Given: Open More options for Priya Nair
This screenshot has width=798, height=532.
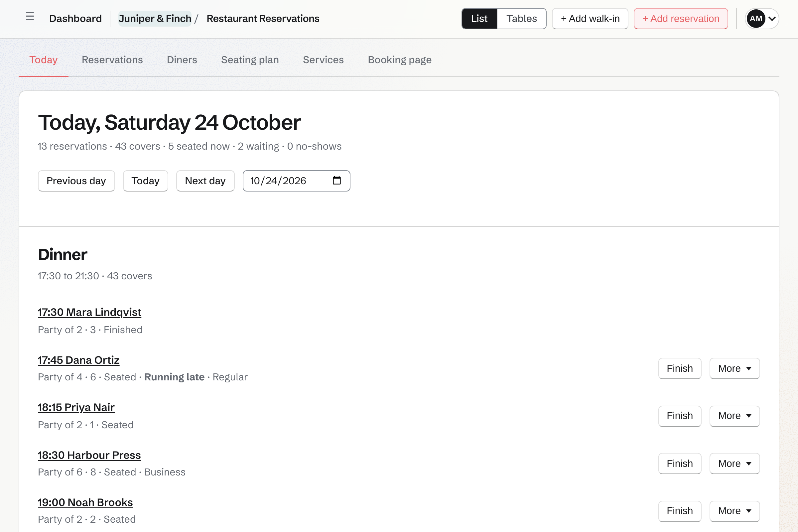Looking at the screenshot, I should (x=734, y=416).
